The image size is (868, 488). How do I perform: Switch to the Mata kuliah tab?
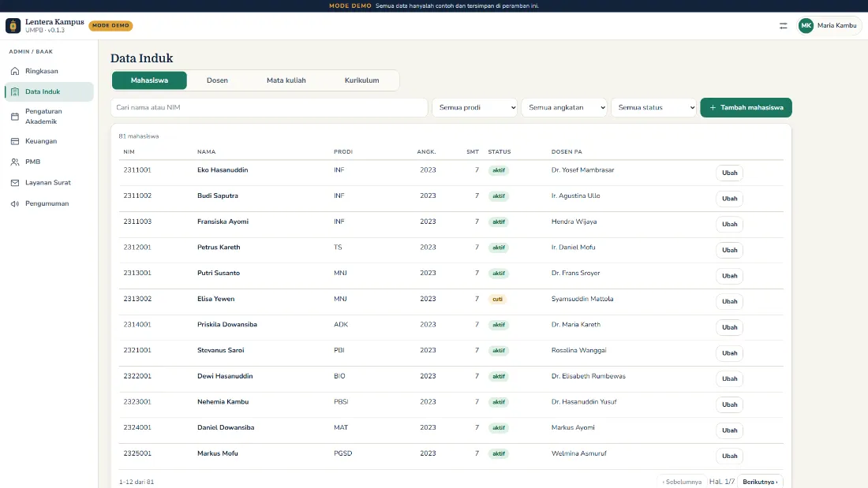pyautogui.click(x=286, y=80)
